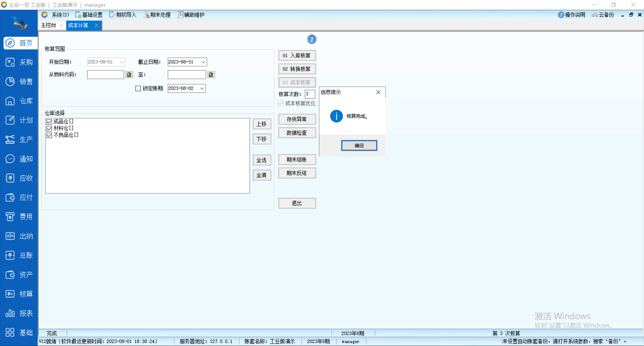Viewport: 644px width, 346px height.
Task: Uncheck the 不良品仓 warehouse checkbox
Action: (49, 135)
